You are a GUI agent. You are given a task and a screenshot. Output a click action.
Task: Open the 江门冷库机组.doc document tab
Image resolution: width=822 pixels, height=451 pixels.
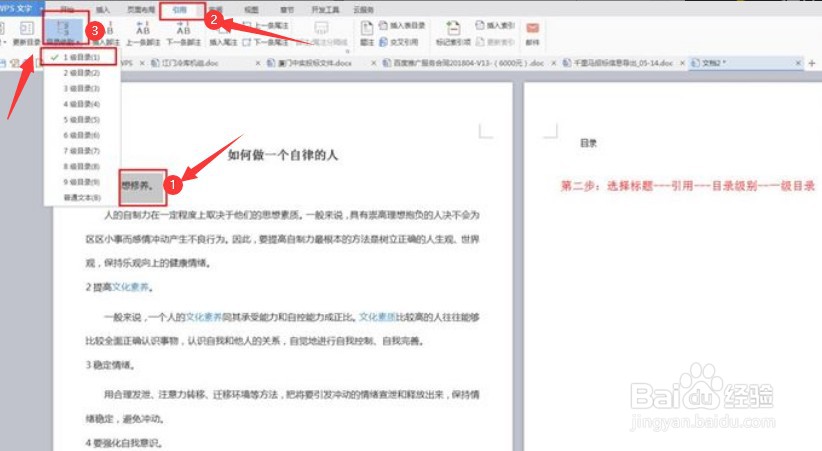[190, 63]
